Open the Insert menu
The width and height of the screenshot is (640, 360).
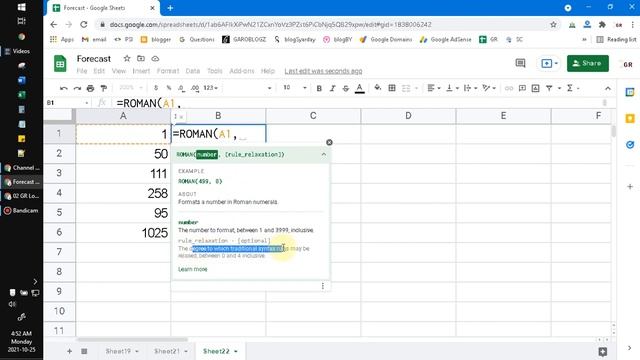click(141, 71)
